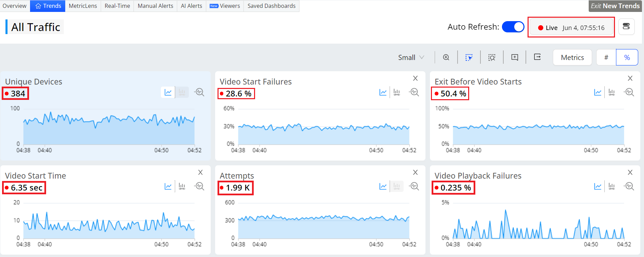The height and width of the screenshot is (257, 644).
Task: Select the Unique Devices chart area
Action: tap(109, 130)
